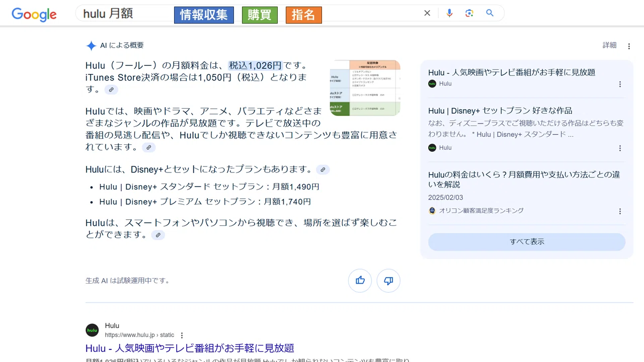Click Hulu icon under first source card
Image resolution: width=644 pixels, height=362 pixels.
432,84
